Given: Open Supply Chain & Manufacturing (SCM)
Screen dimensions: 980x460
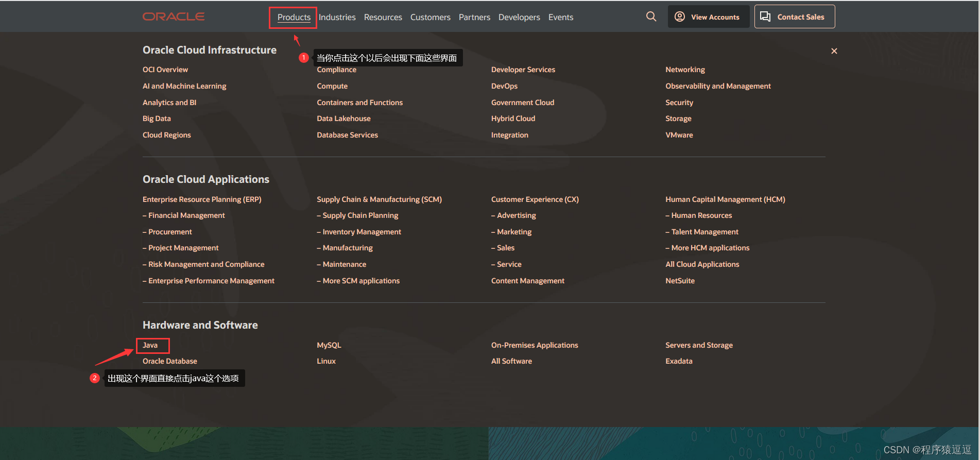Looking at the screenshot, I should click(x=380, y=199).
